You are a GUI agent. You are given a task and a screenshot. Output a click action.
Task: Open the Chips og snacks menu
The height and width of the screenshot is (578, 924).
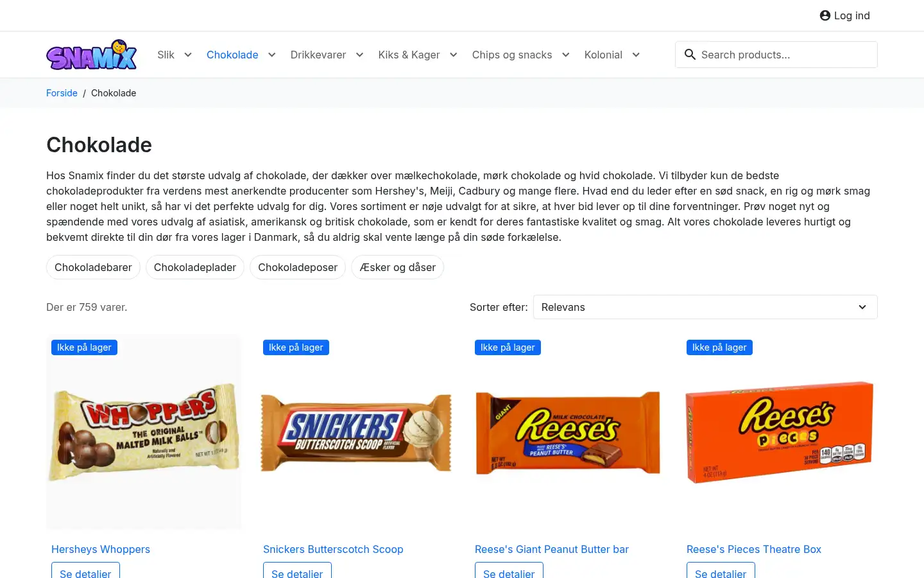pos(512,55)
